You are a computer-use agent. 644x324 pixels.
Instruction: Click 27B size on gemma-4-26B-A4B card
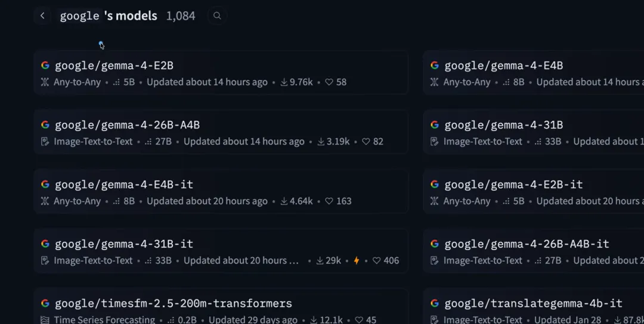[x=163, y=142]
